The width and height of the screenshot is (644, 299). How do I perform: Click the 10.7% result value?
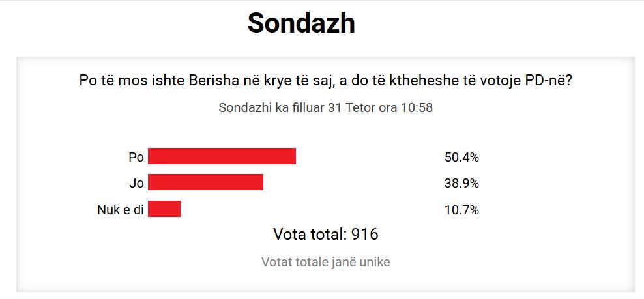click(x=461, y=210)
